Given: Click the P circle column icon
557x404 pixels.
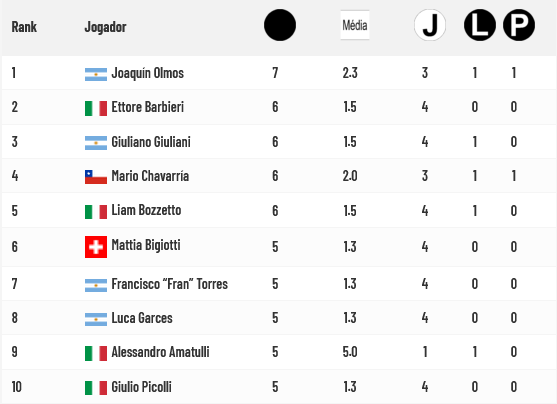Looking at the screenshot, I should pyautogui.click(x=519, y=25).
